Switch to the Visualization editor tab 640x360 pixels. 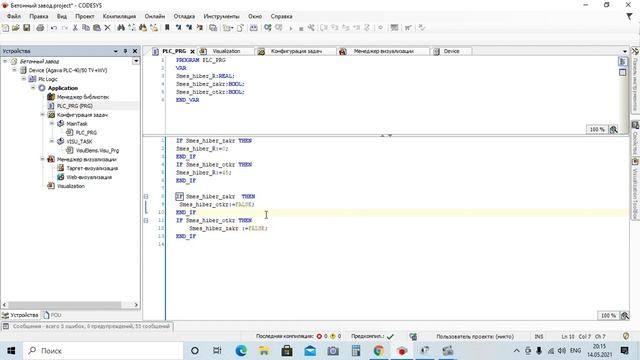226,51
